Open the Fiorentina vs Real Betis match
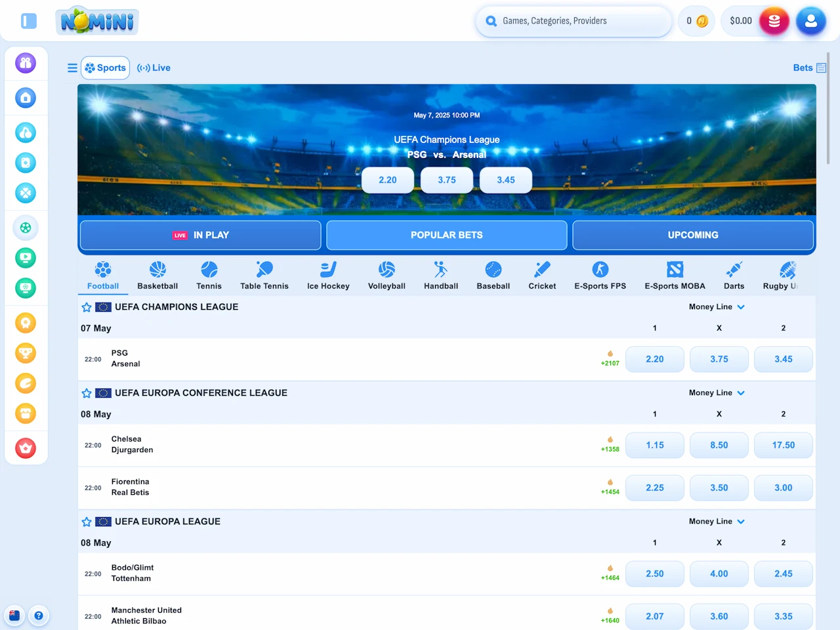Image resolution: width=840 pixels, height=630 pixels. pos(130,487)
